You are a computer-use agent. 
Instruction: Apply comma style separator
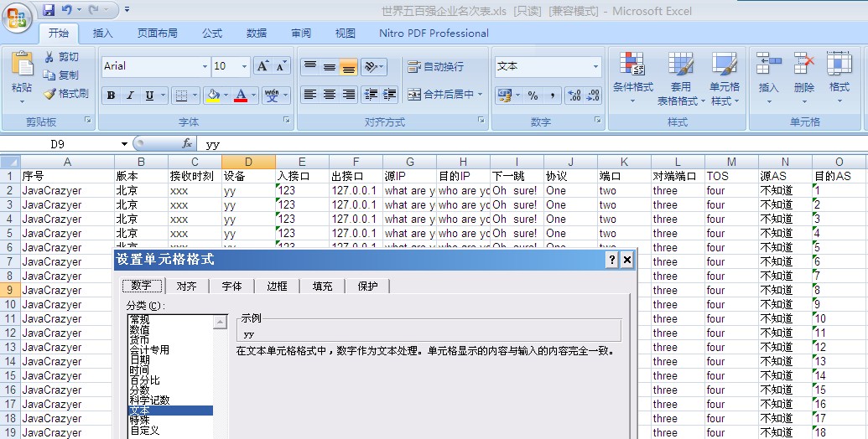coord(552,96)
